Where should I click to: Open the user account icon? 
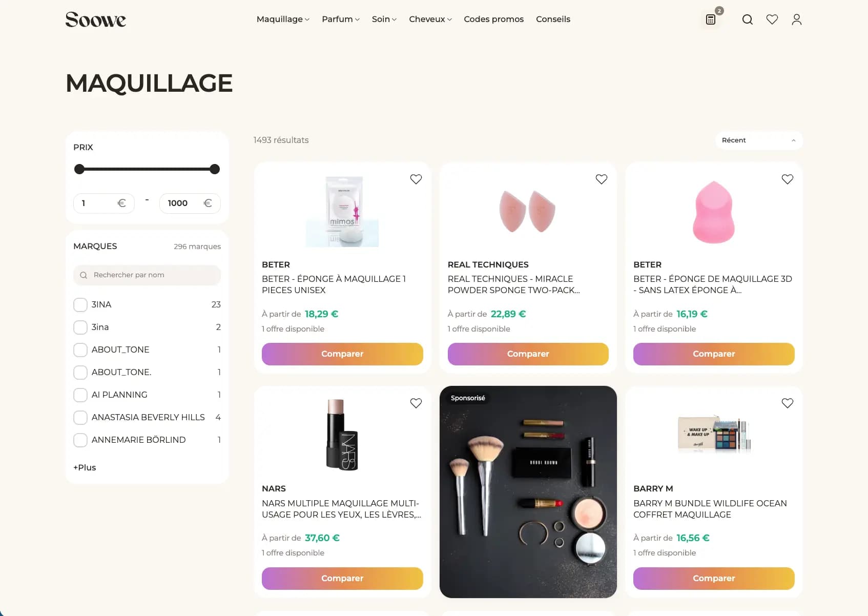[796, 19]
